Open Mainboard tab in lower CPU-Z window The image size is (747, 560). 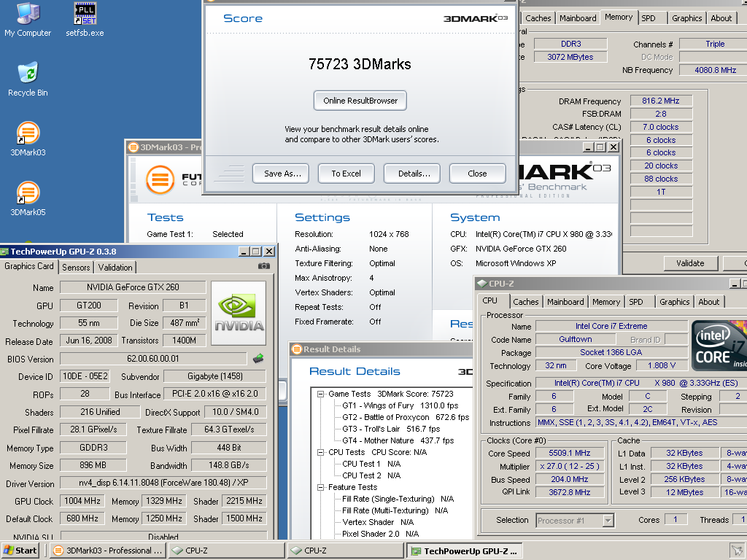pos(565,301)
